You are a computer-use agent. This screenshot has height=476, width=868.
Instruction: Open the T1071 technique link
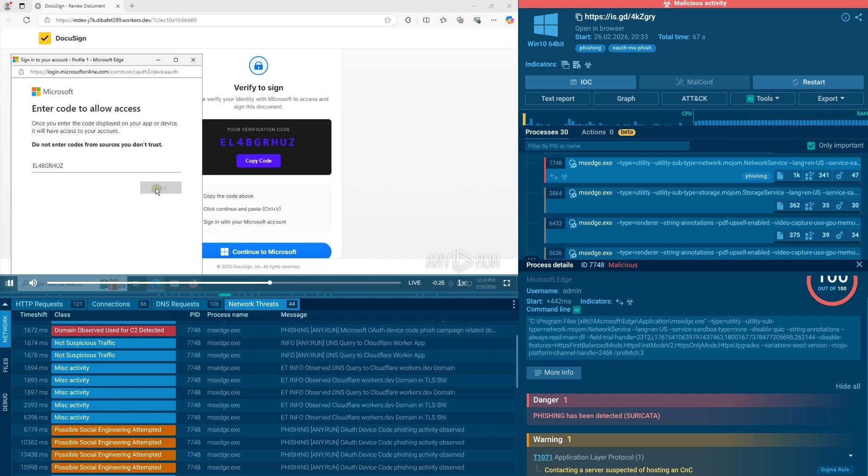[542, 457]
